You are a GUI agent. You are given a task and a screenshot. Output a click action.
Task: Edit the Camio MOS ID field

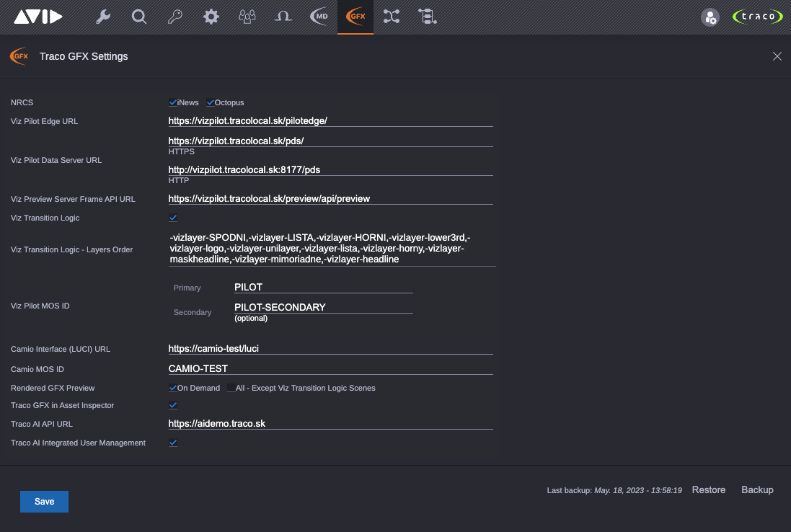click(330, 369)
